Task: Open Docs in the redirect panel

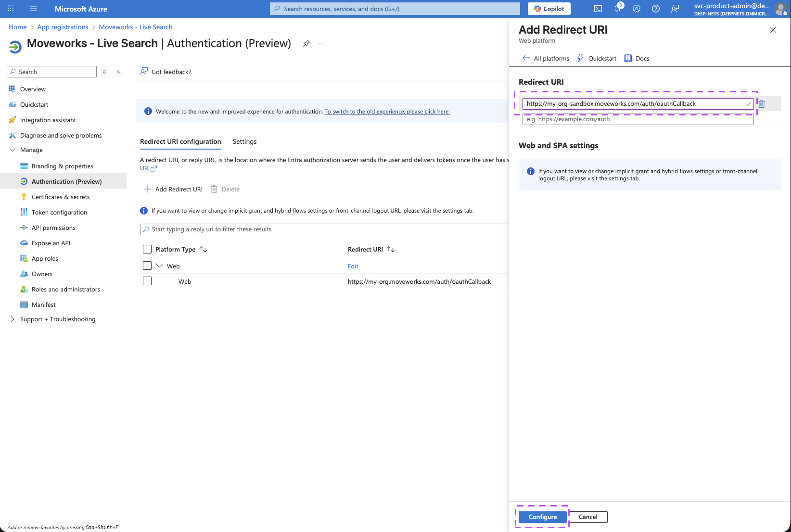Action: pos(637,58)
